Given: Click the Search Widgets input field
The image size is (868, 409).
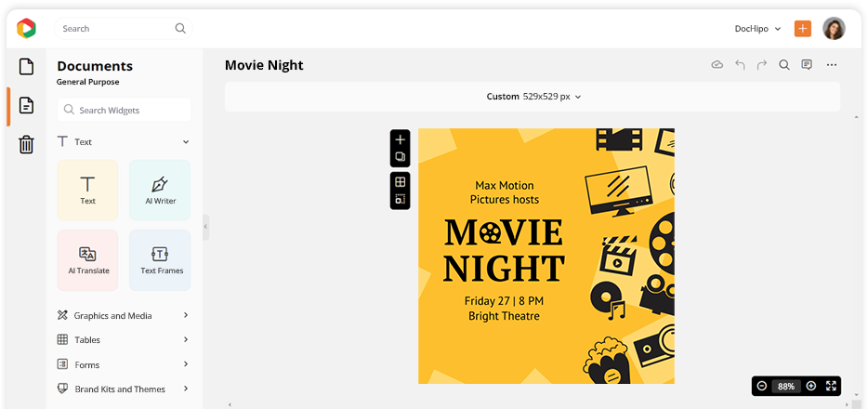Looking at the screenshot, I should click(x=124, y=110).
